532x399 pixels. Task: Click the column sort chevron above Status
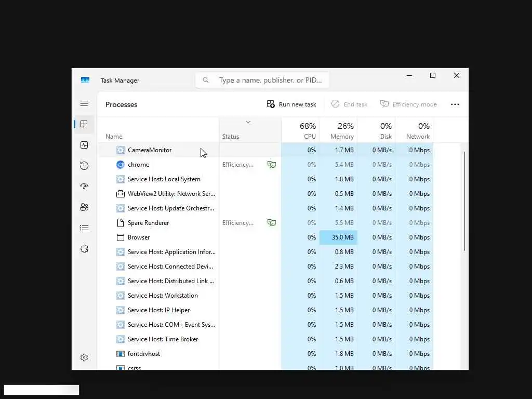[248, 122]
